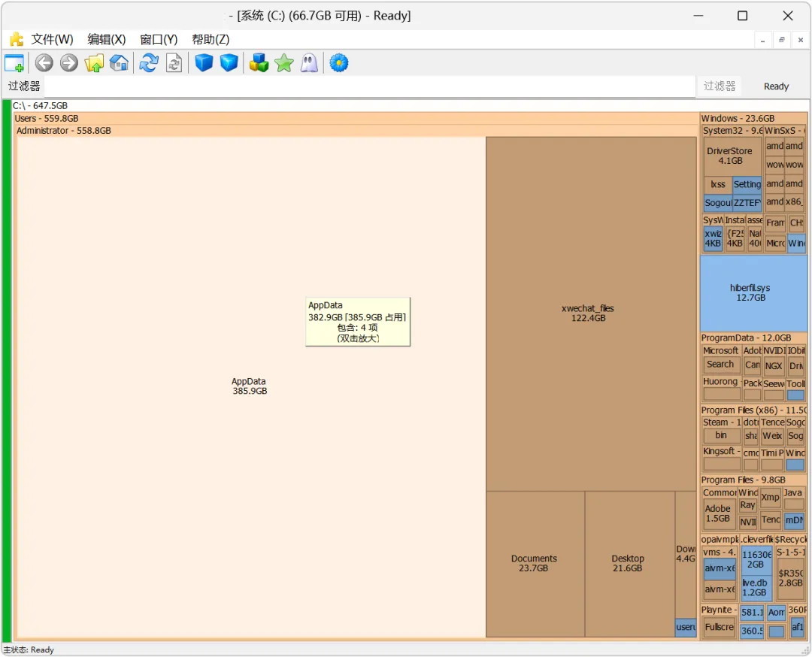Open the 文件(W) menu
This screenshot has width=812, height=657.
pos(53,39)
